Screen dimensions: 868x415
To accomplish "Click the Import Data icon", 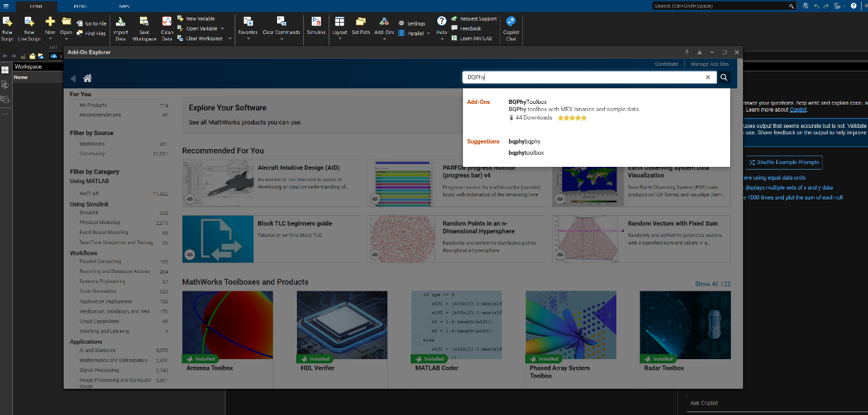I will point(121,25).
